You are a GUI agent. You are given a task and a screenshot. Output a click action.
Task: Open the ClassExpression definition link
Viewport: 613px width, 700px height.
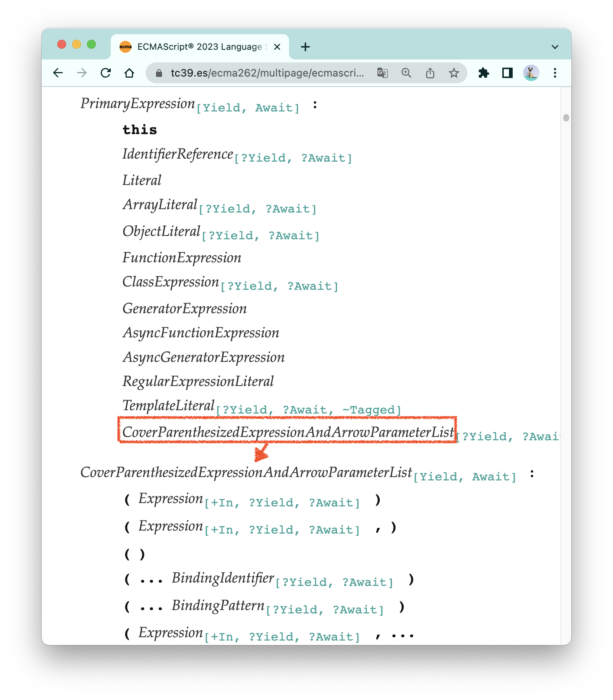(x=171, y=282)
